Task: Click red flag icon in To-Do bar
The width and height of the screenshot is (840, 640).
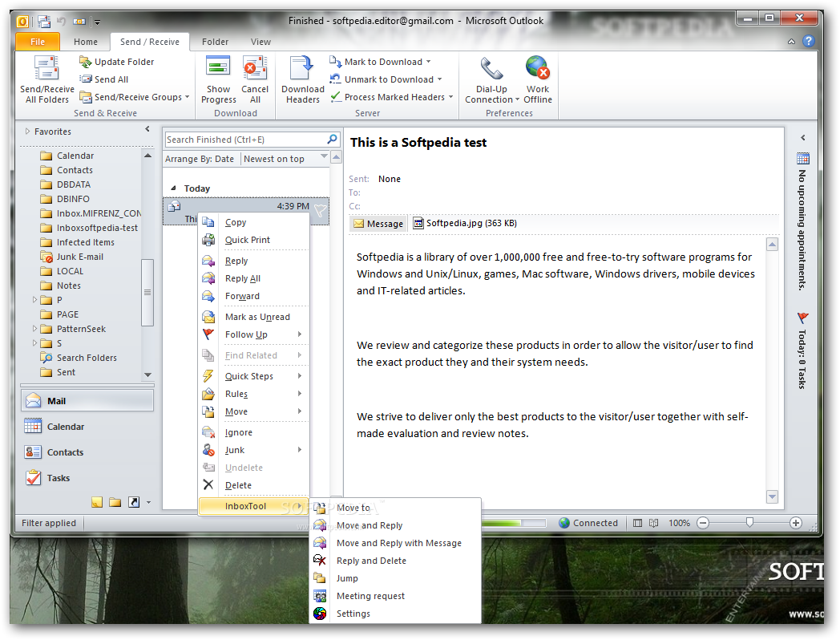Action: [x=802, y=318]
